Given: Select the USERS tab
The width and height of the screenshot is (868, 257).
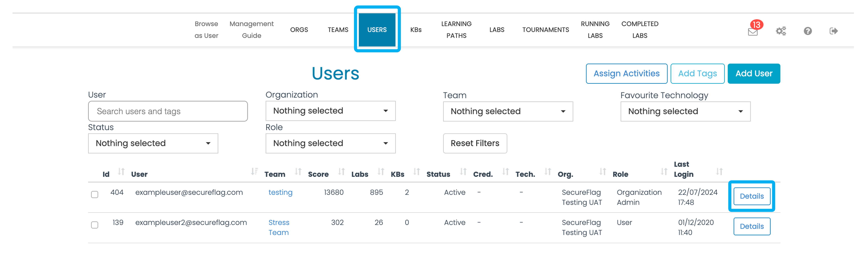Looking at the screenshot, I should [377, 30].
